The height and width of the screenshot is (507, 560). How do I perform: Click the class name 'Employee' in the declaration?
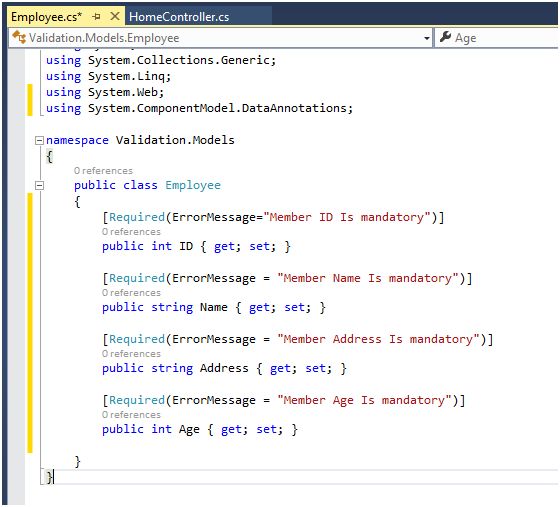(193, 185)
